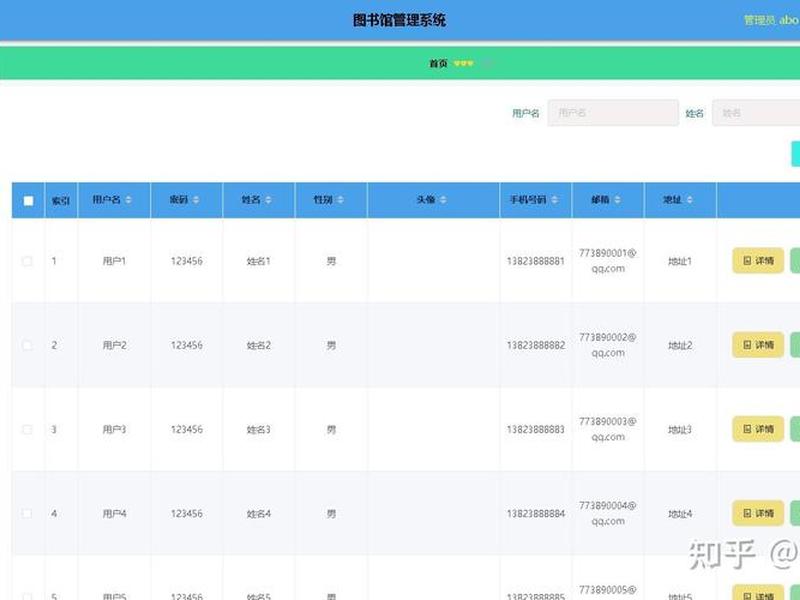
Task: Select the 用户1 username cell
Action: [x=114, y=261]
